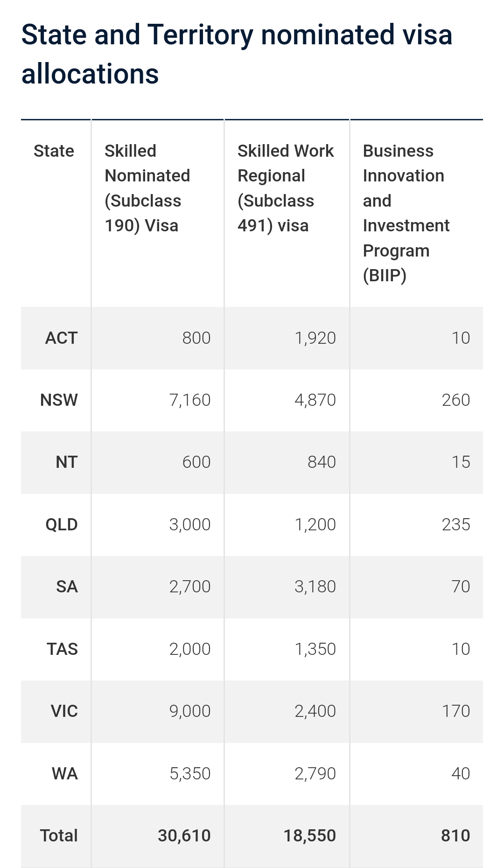Select the QLD row label
This screenshot has width=504, height=868.
(x=61, y=525)
